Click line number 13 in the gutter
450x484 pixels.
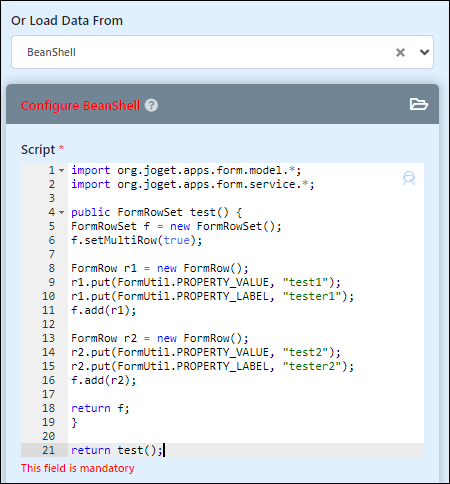[48, 338]
